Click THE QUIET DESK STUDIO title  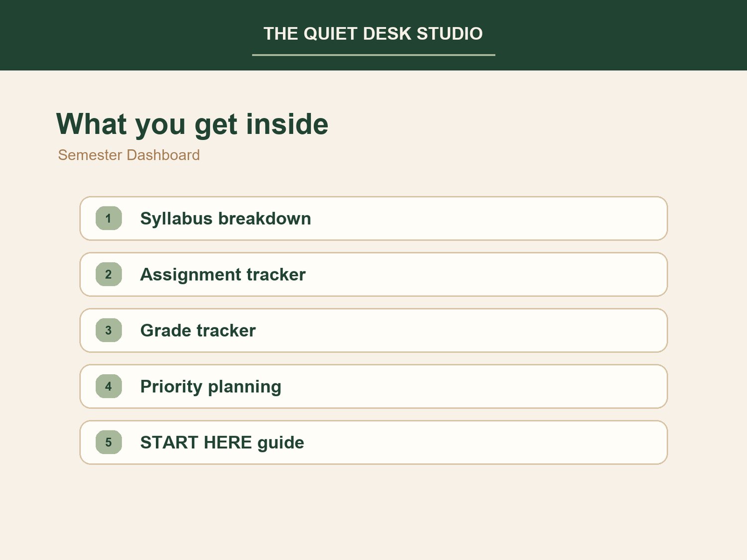[x=373, y=33]
